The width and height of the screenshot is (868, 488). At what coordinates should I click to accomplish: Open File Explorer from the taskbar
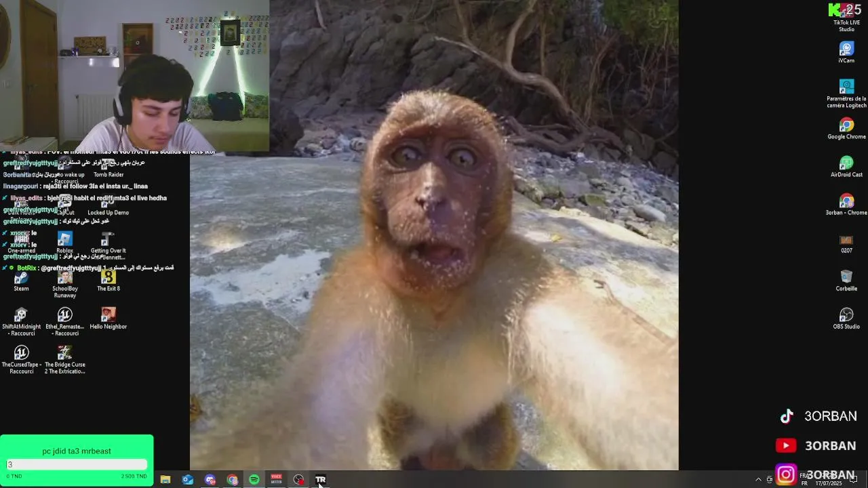coord(165,479)
